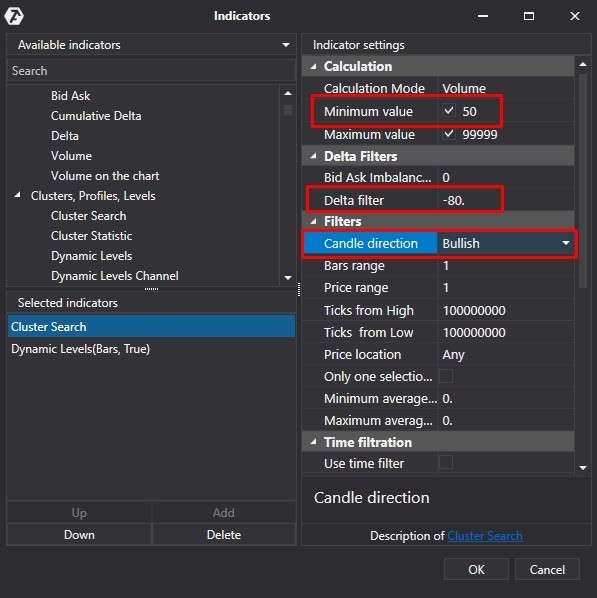The width and height of the screenshot is (597, 598).
Task: Click the Candle direction property label
Action: click(371, 243)
